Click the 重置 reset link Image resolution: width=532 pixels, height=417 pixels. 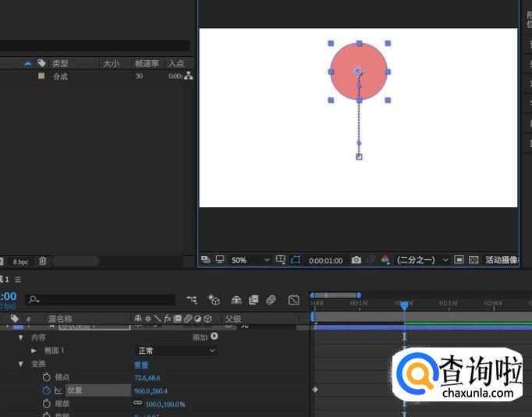141,365
